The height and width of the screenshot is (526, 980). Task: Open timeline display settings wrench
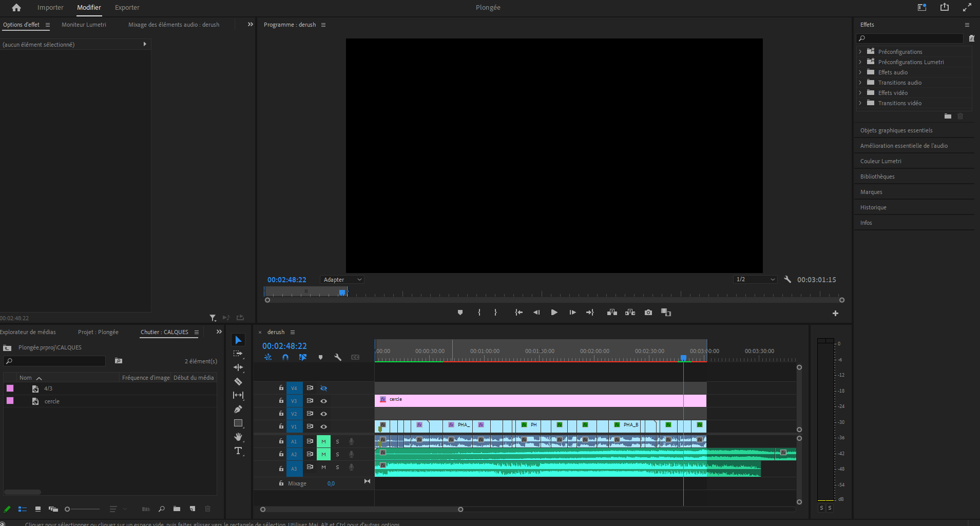click(x=338, y=357)
